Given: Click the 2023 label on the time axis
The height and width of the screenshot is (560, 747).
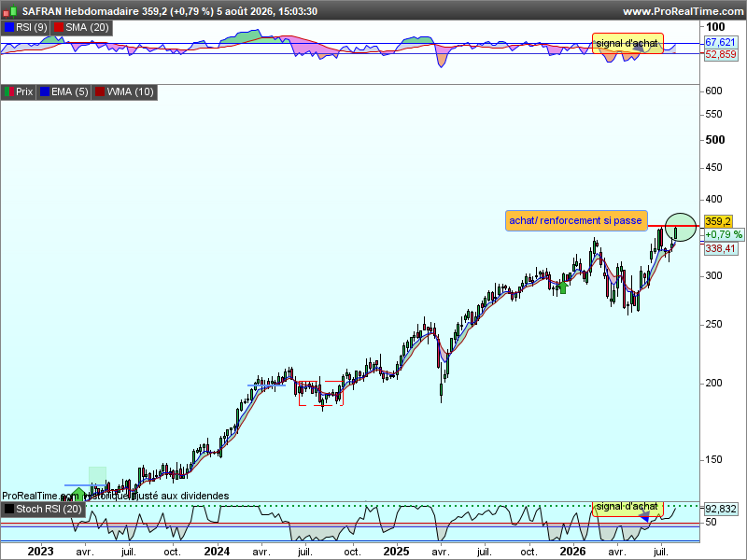Looking at the screenshot, I should coord(40,551).
